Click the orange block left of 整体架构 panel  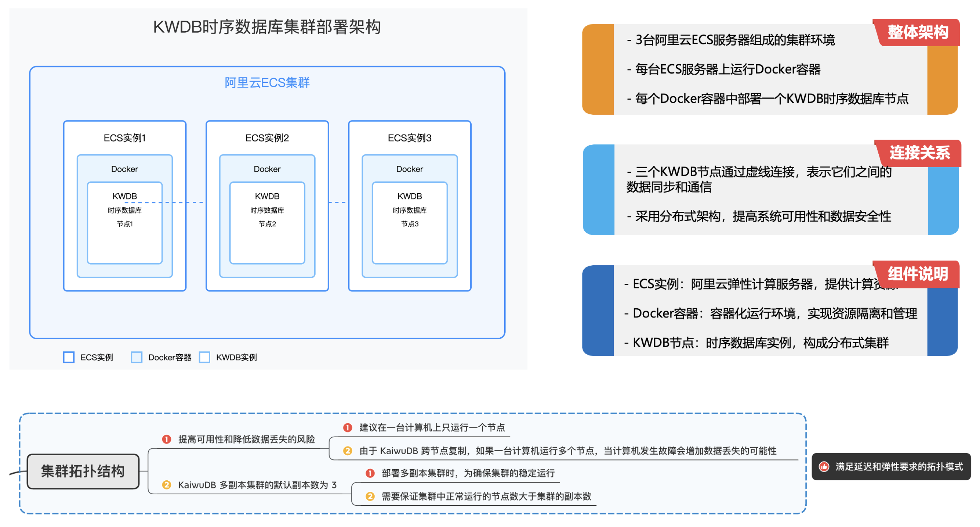pyautogui.click(x=598, y=69)
